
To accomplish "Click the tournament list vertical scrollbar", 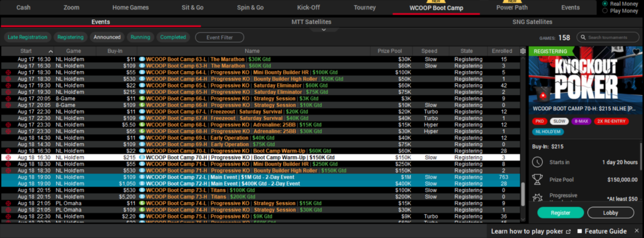I will pyautogui.click(x=523, y=194).
